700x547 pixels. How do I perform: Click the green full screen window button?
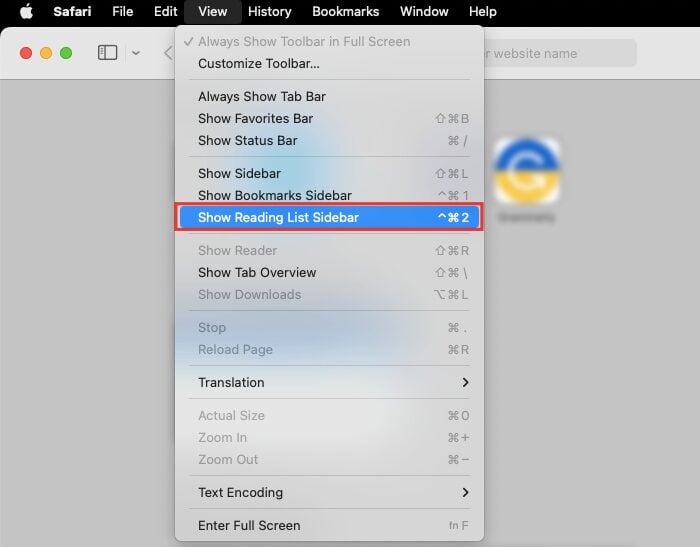[66, 53]
